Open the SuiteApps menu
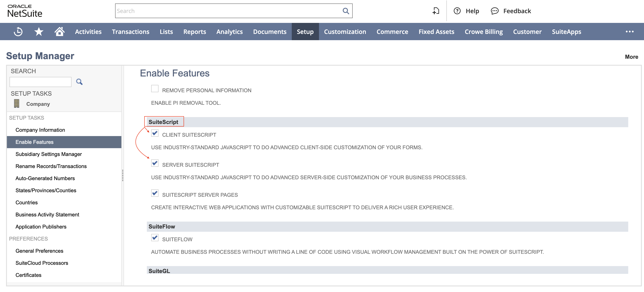Screen dimensions: 644x292 click(566, 32)
